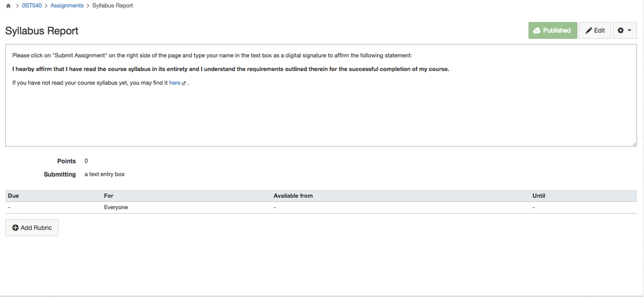The image size is (644, 297).
Task: Go to the home breadcrumb icon
Action: point(8,6)
